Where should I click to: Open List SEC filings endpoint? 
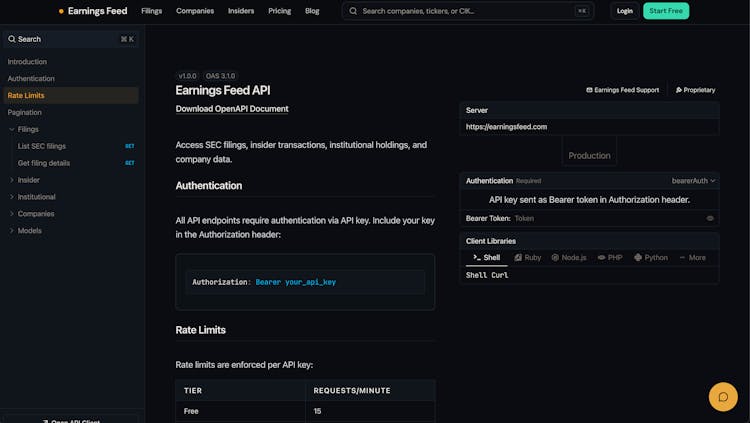[x=42, y=146]
